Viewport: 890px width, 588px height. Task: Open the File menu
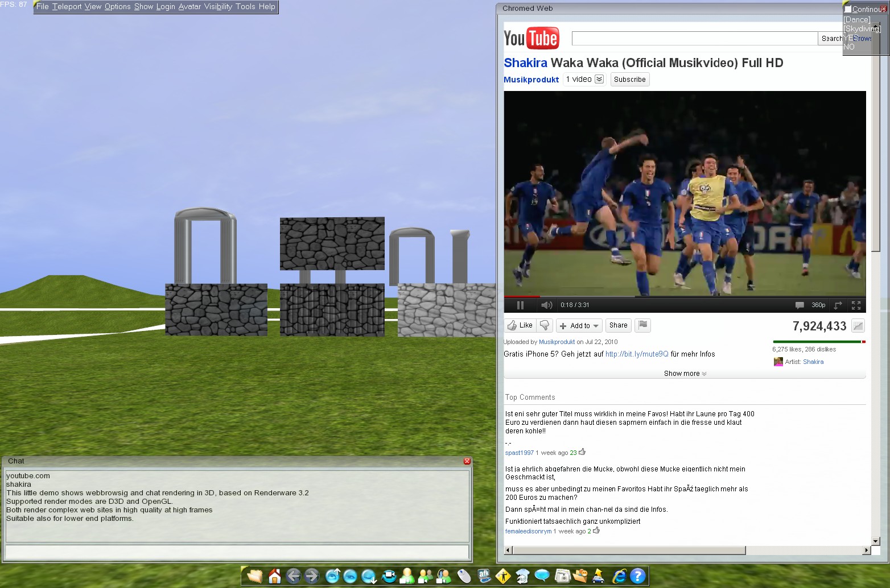43,7
